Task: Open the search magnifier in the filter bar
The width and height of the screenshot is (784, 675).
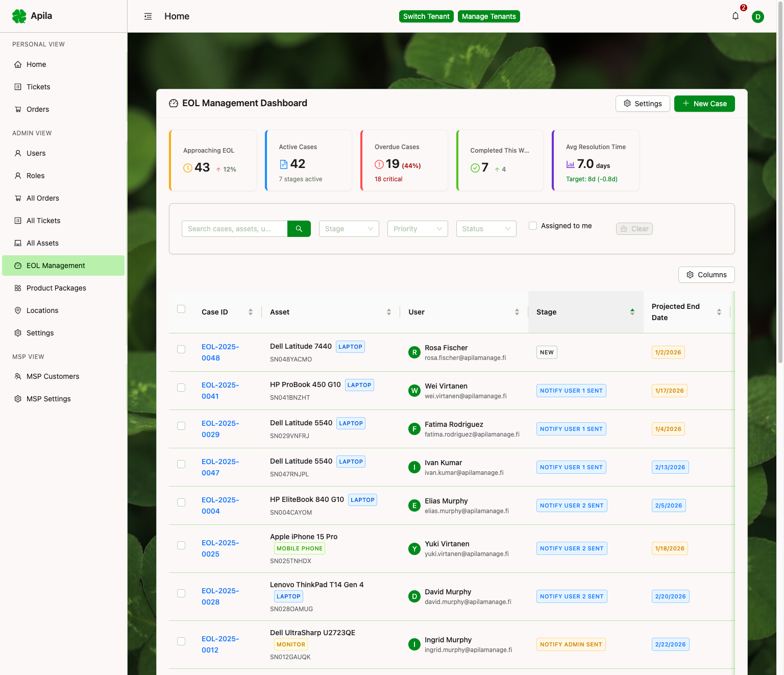Action: [299, 229]
